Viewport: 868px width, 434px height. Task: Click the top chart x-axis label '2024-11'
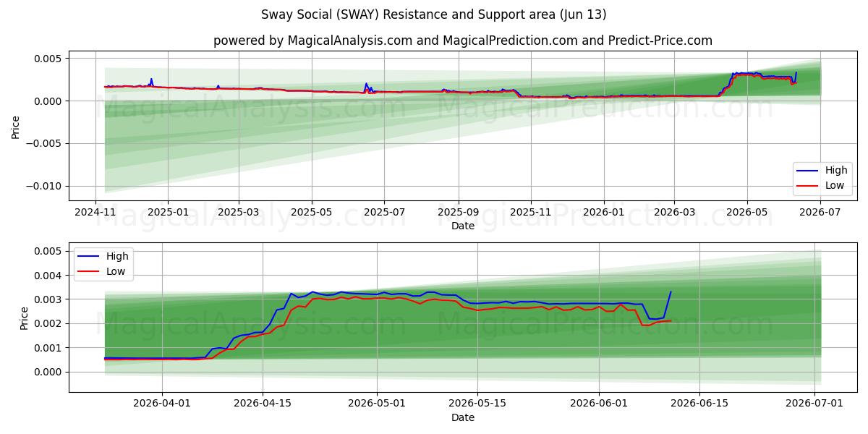coord(96,212)
